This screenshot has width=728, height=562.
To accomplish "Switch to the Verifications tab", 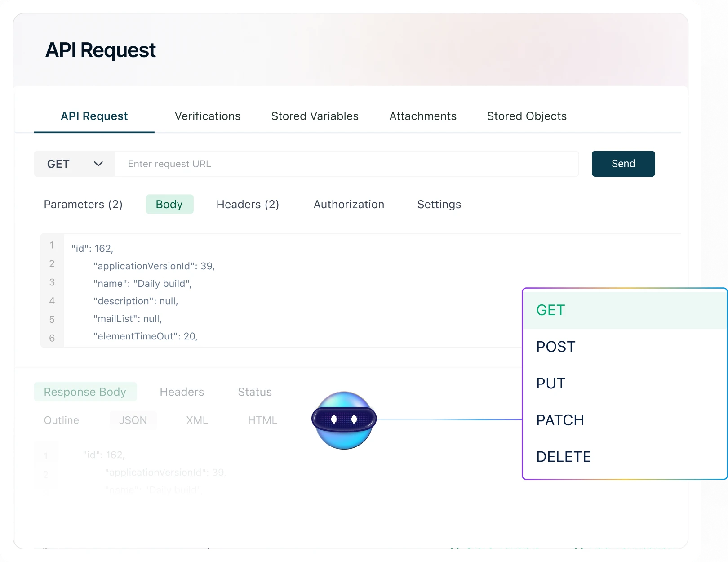I will (x=207, y=116).
